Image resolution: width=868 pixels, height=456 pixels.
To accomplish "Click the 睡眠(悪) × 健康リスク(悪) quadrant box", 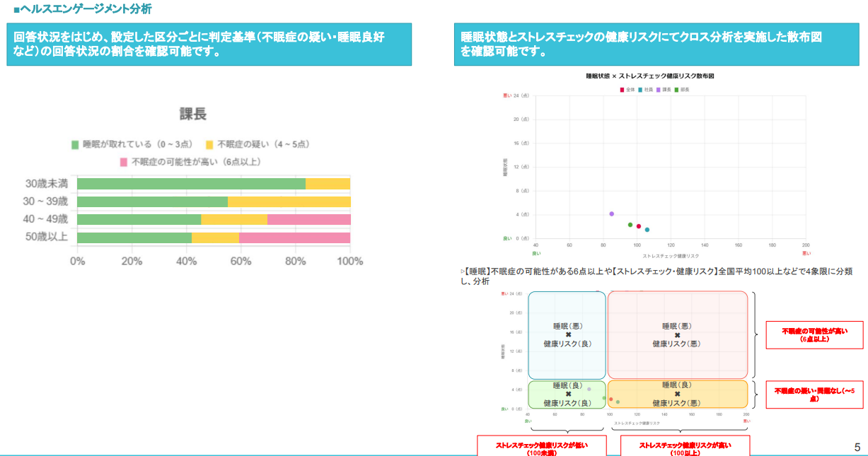I will pos(677,335).
